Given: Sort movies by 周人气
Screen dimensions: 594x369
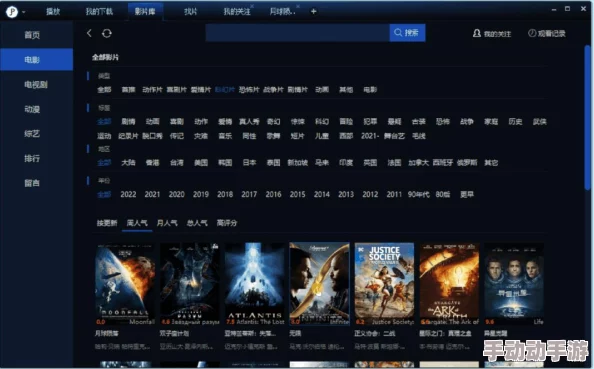Looking at the screenshot, I should pos(137,223).
